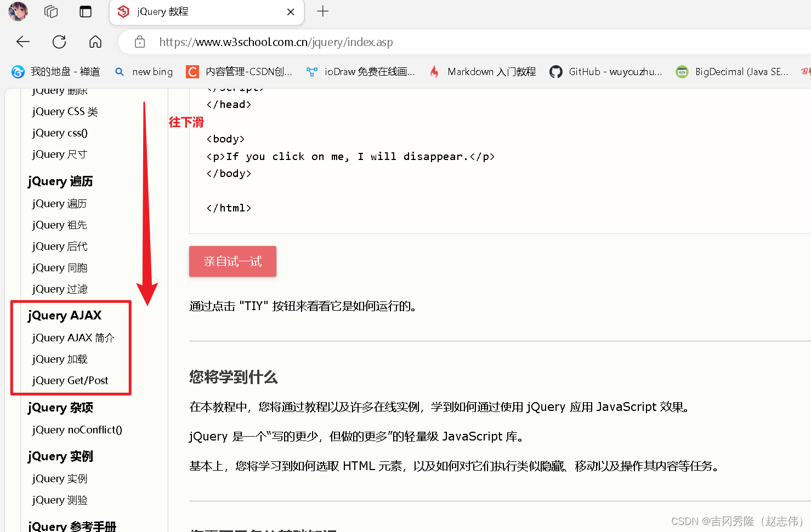Open BigDecimal (Java SE bookmark
Screen dimensions: 811x532
(x=732, y=72)
